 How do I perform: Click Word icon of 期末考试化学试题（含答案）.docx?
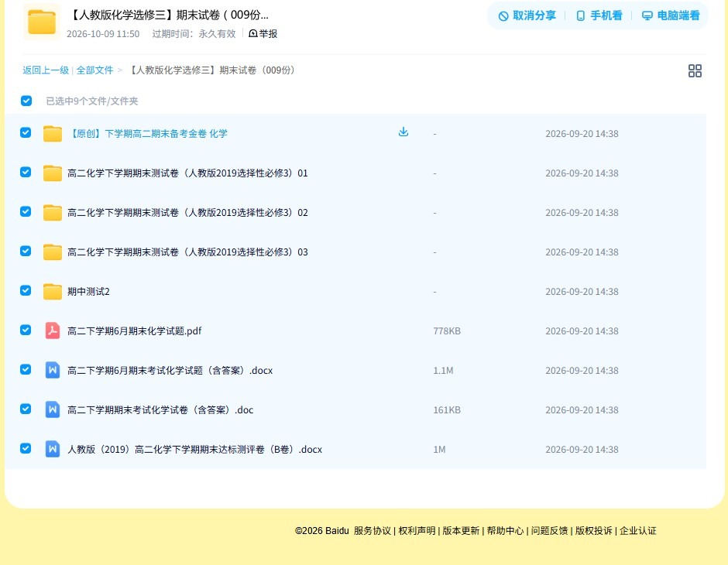53,370
